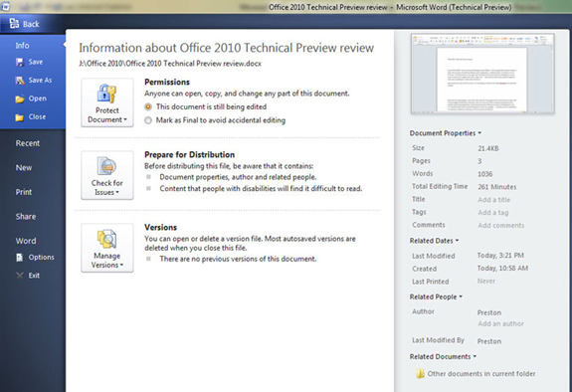Expand the Related Dates section arrow
Image resolution: width=572 pixels, height=392 pixels.
coord(457,241)
